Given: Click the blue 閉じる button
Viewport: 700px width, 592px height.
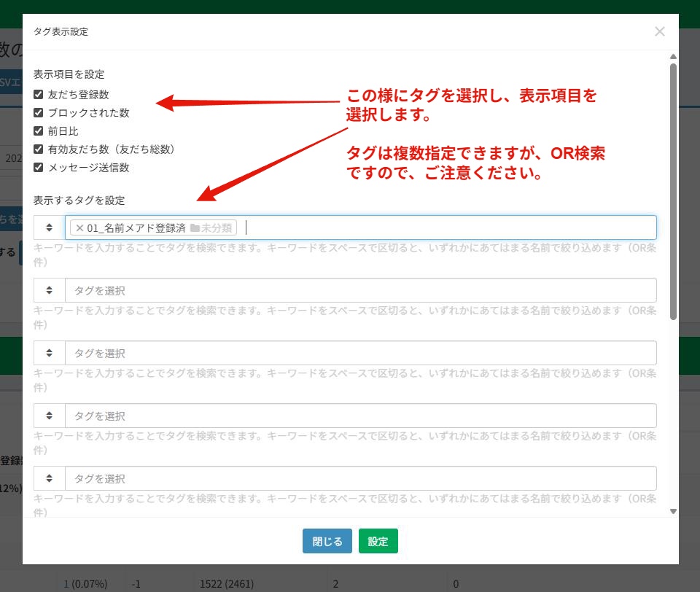Looking at the screenshot, I should 327,542.
